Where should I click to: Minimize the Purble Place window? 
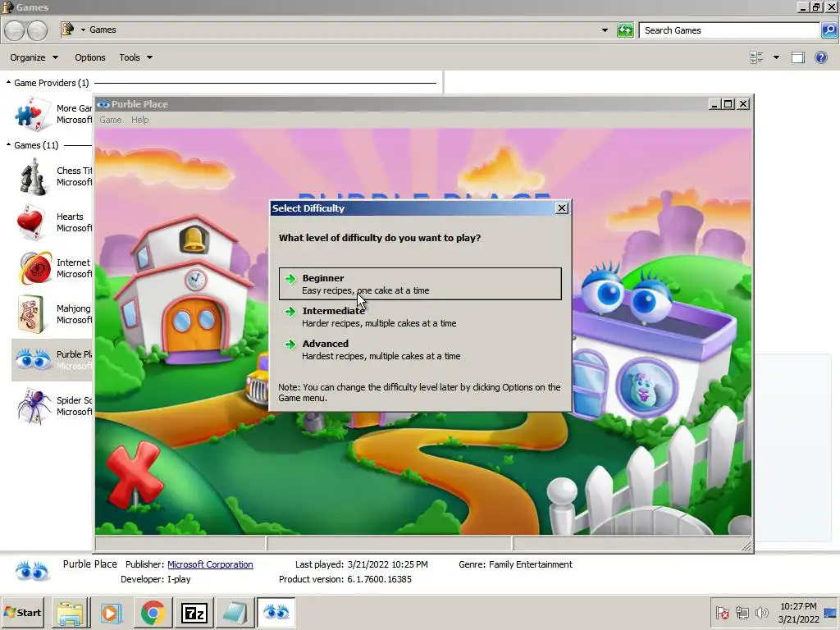click(x=714, y=104)
